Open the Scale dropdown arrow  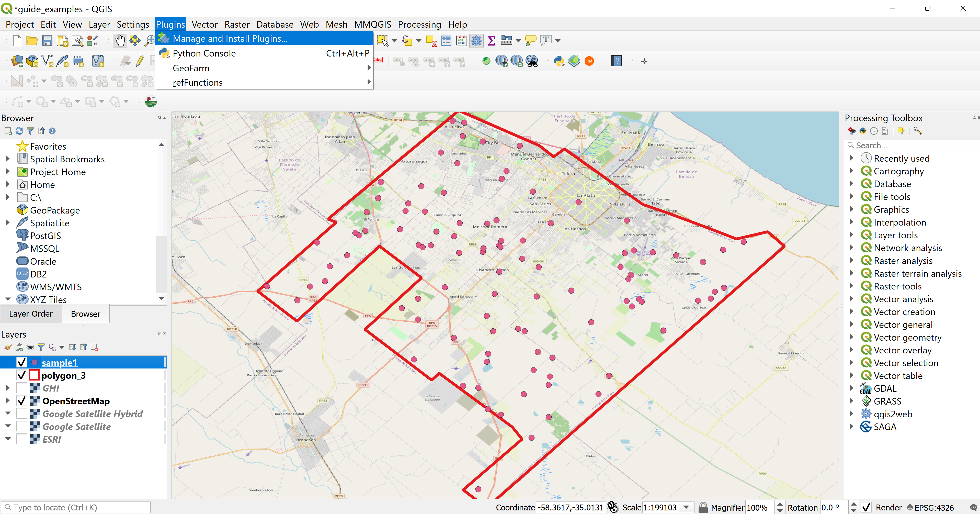[x=686, y=508]
